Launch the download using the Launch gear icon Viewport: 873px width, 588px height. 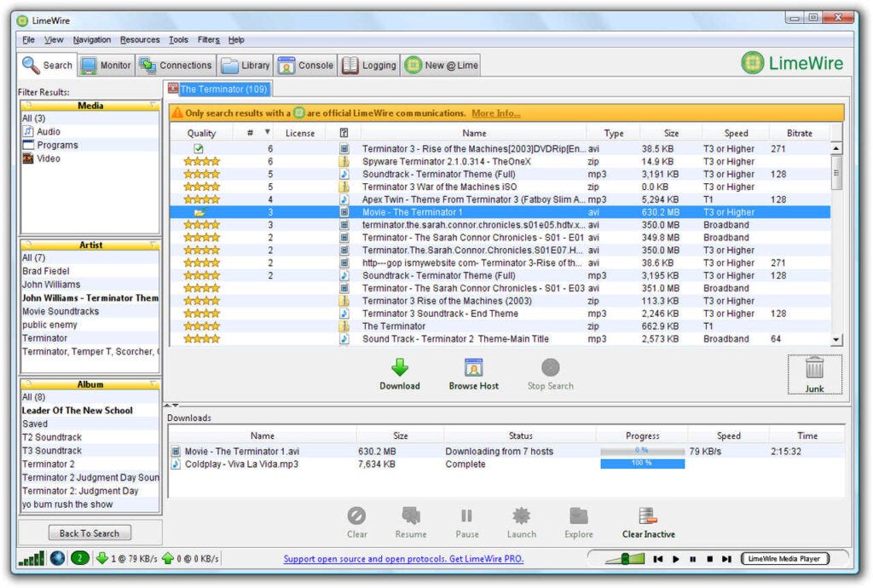521,516
